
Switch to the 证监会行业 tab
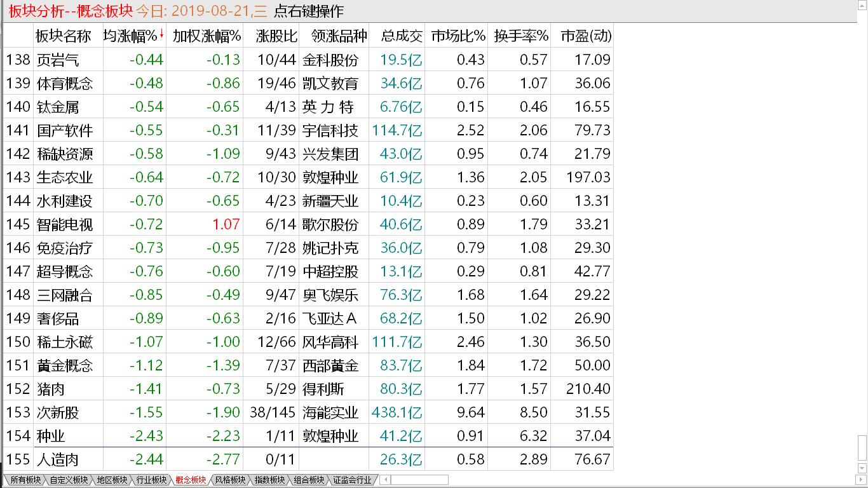click(352, 480)
